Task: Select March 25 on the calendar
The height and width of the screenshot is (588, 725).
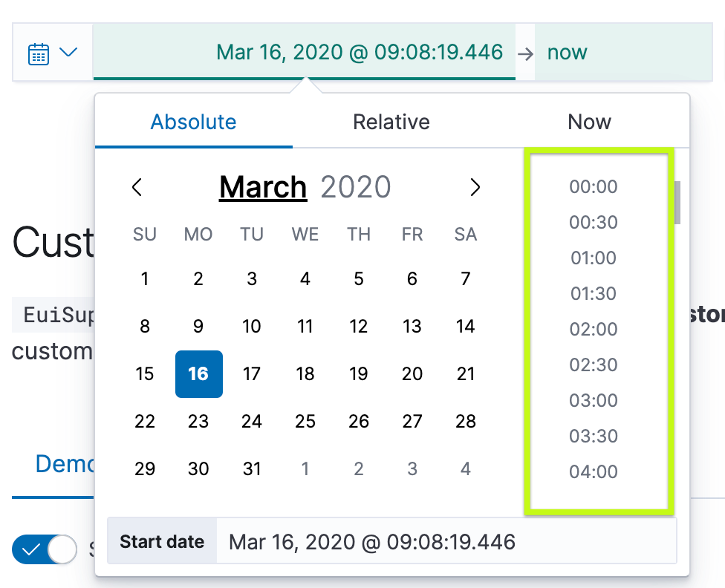Action: [305, 421]
